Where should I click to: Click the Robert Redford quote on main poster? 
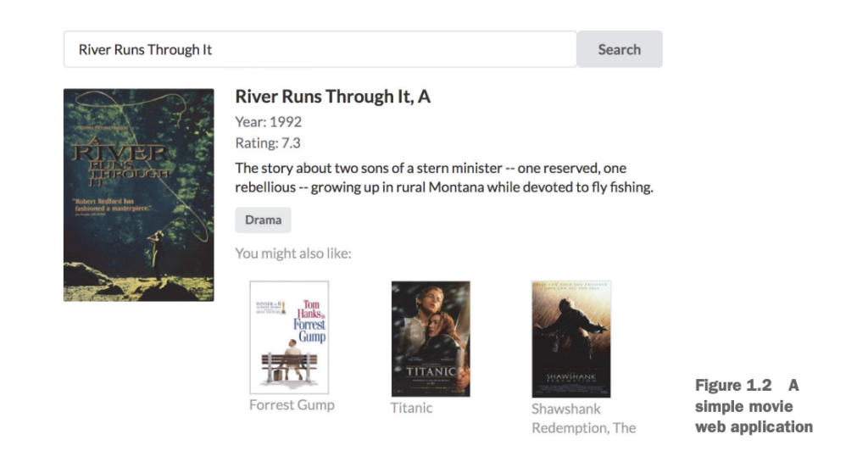(x=108, y=208)
